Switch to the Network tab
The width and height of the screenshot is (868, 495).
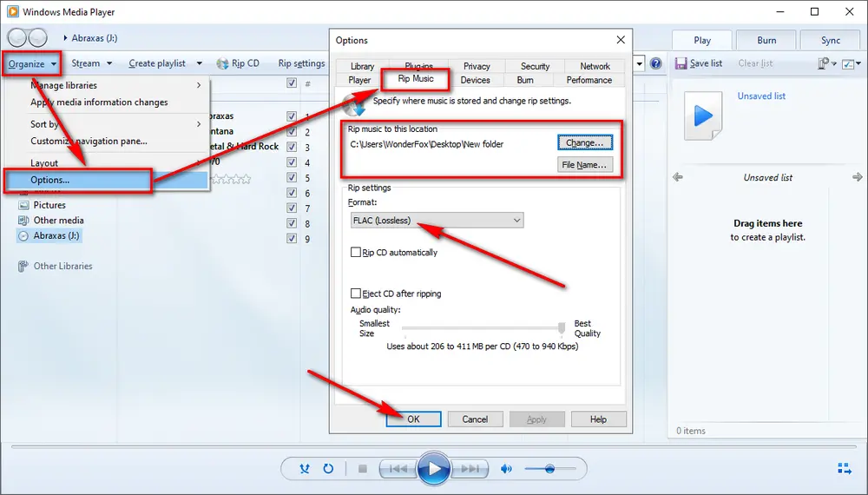(x=595, y=66)
